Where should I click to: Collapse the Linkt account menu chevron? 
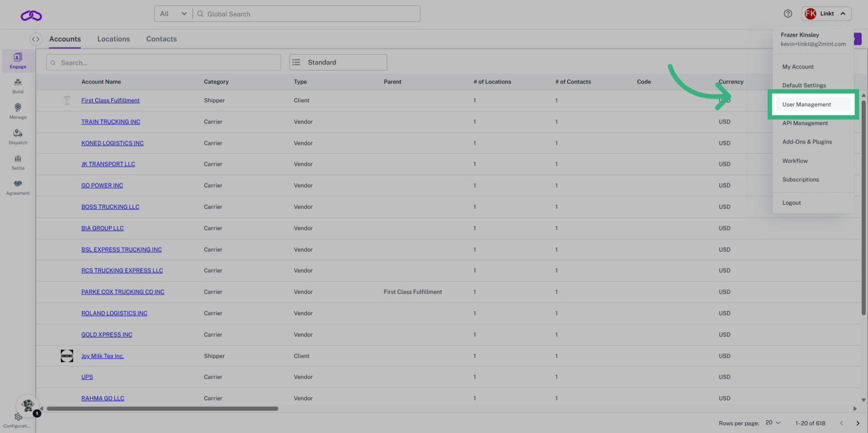(x=844, y=14)
